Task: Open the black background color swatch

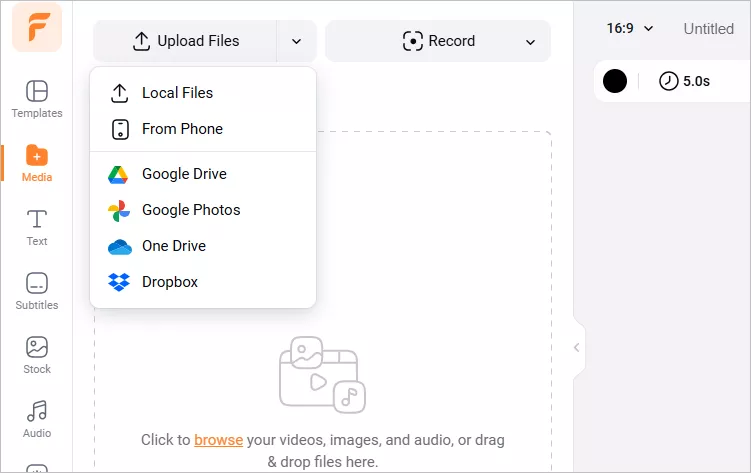Action: [615, 81]
